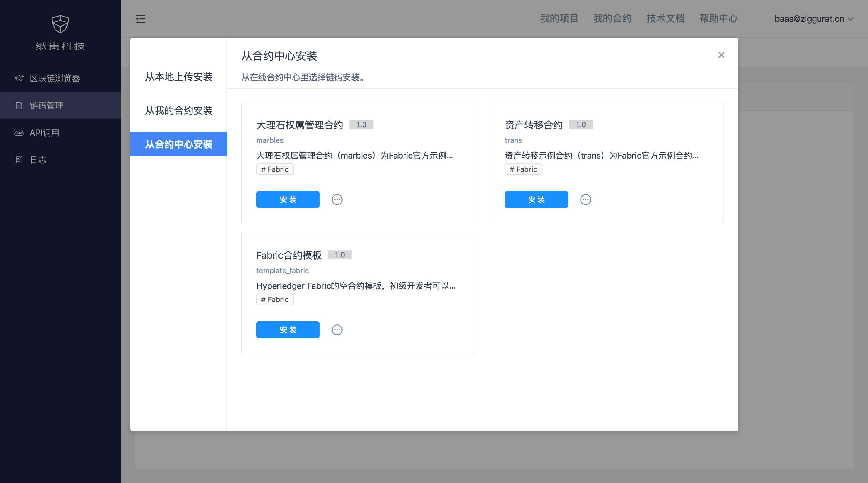Open more options for the template_fabric contract
This screenshot has height=483, width=868.
pyautogui.click(x=337, y=330)
